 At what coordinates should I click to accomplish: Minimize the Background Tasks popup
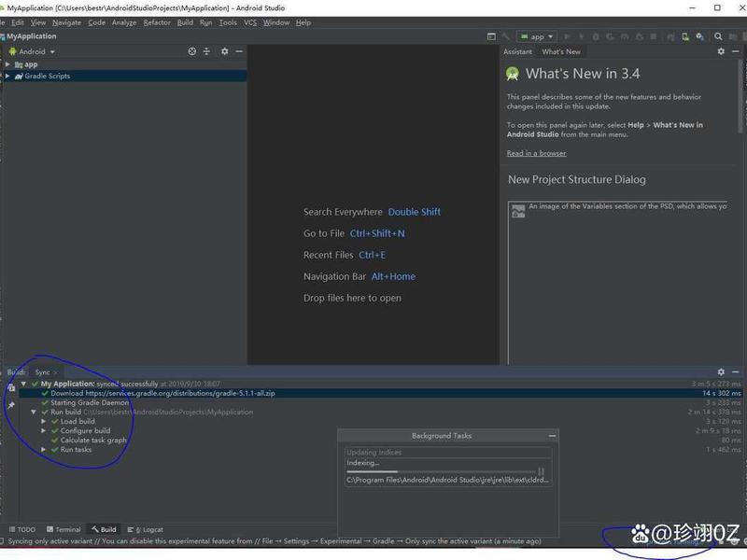click(x=552, y=436)
